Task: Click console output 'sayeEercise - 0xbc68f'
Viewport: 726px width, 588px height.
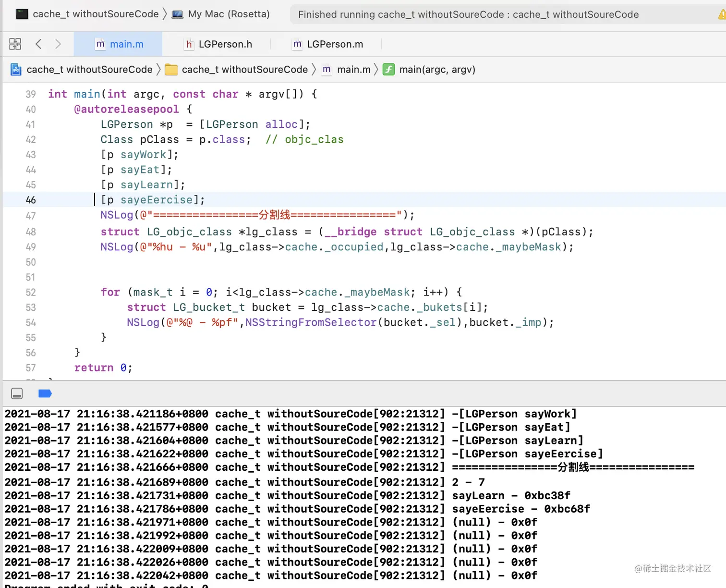Action: point(521,509)
